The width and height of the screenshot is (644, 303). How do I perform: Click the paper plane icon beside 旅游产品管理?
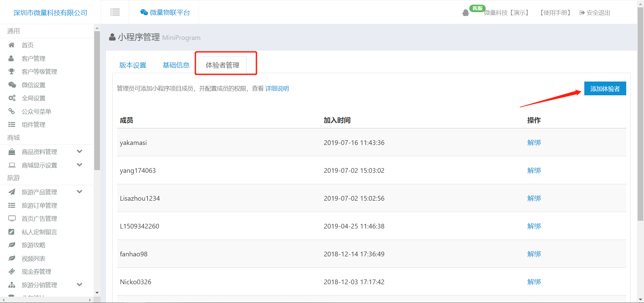point(12,192)
